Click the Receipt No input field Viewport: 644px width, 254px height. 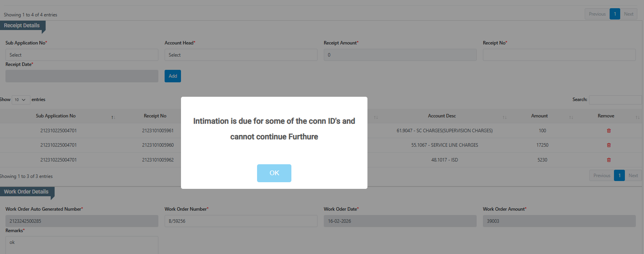(x=559, y=55)
